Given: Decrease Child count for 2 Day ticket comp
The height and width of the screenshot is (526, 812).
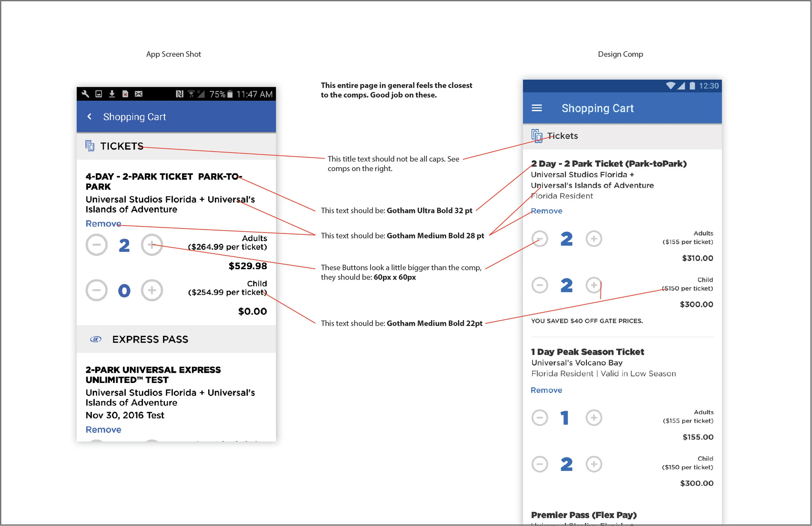Looking at the screenshot, I should pyautogui.click(x=540, y=285).
